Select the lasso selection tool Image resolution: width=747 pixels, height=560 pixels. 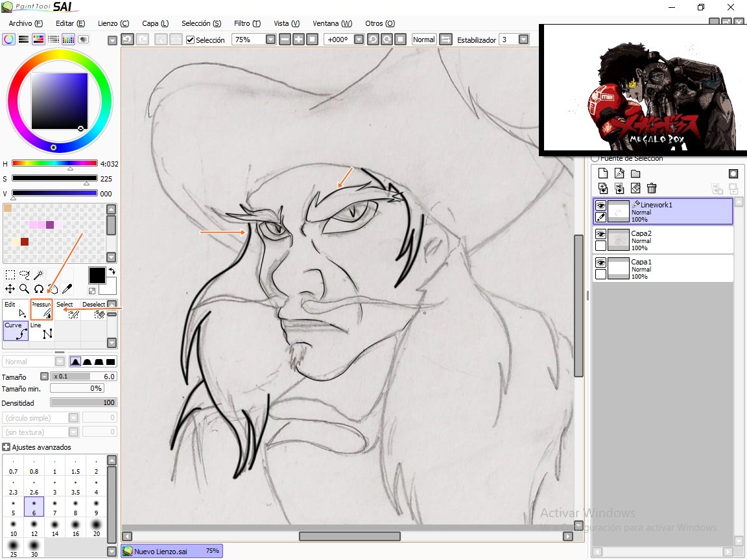pos(24,274)
